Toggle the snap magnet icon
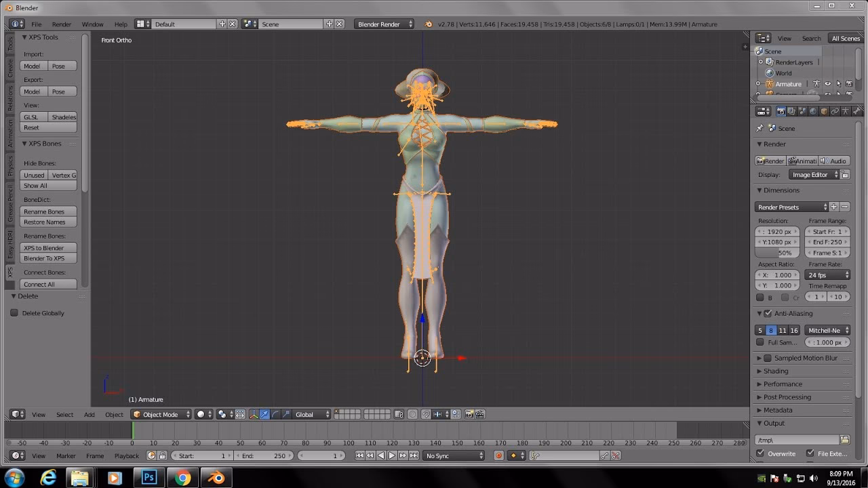This screenshot has width=868, height=488. pyautogui.click(x=427, y=414)
